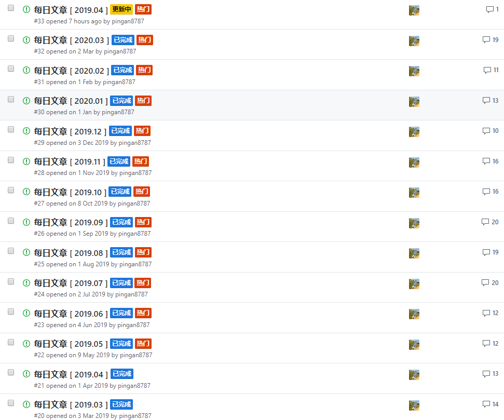
Task: Click the open-issue icon of issue #33
Action: [x=26, y=10]
